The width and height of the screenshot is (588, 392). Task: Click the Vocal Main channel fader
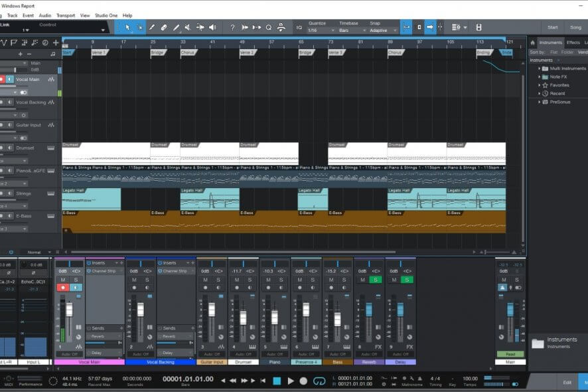[x=70, y=310]
